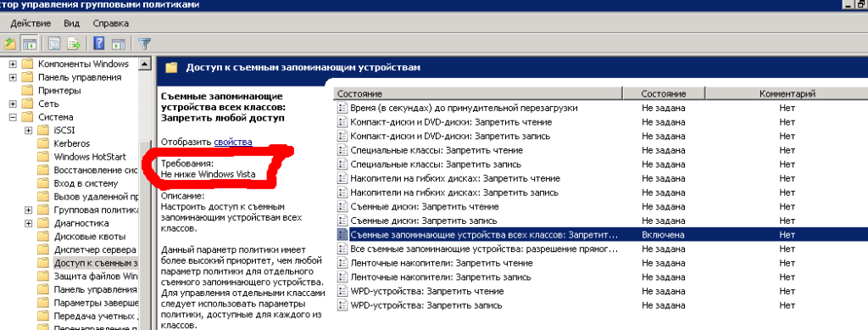This screenshot has height=330, width=868.
Task: Click policy icon of Съемные диски: Запретить чтение
Action: tap(342, 206)
